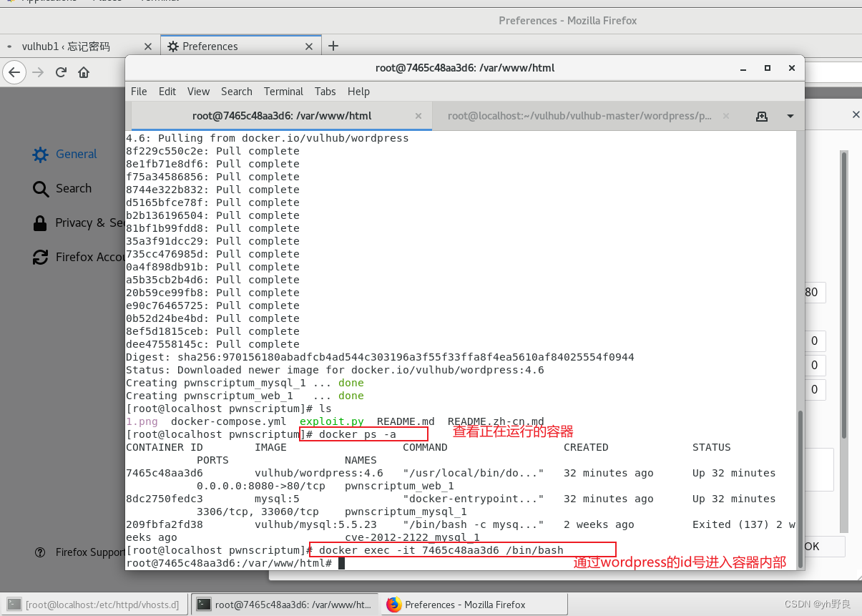
Task: Click the port field showing 80
Action: (x=815, y=292)
